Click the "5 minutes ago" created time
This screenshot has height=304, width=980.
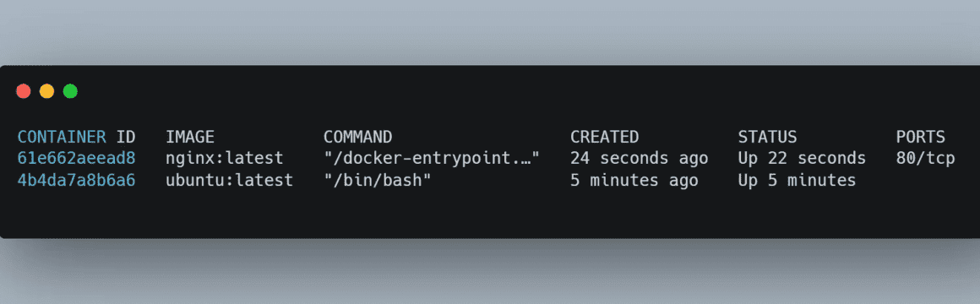(x=634, y=181)
